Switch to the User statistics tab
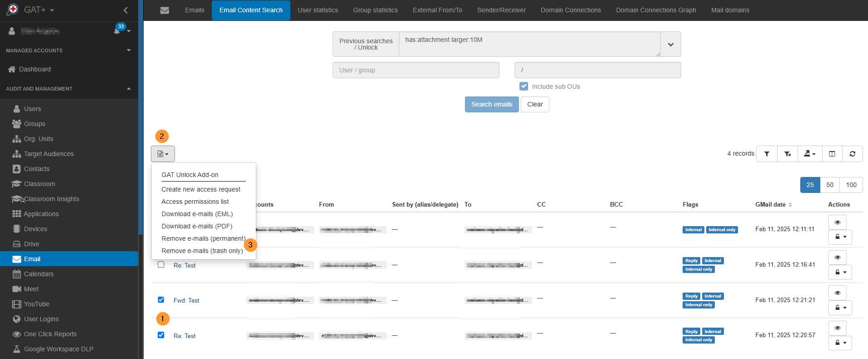This screenshot has width=868, height=359. click(x=318, y=10)
